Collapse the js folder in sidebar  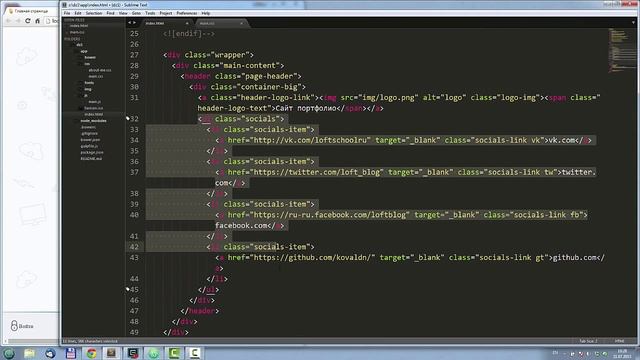tap(86, 96)
